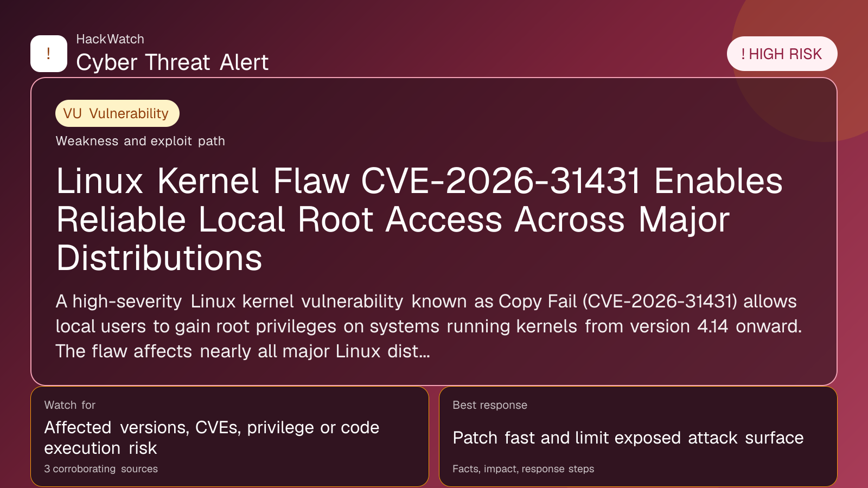Click the exclamation mark in HIGH RISK badge

(743, 54)
